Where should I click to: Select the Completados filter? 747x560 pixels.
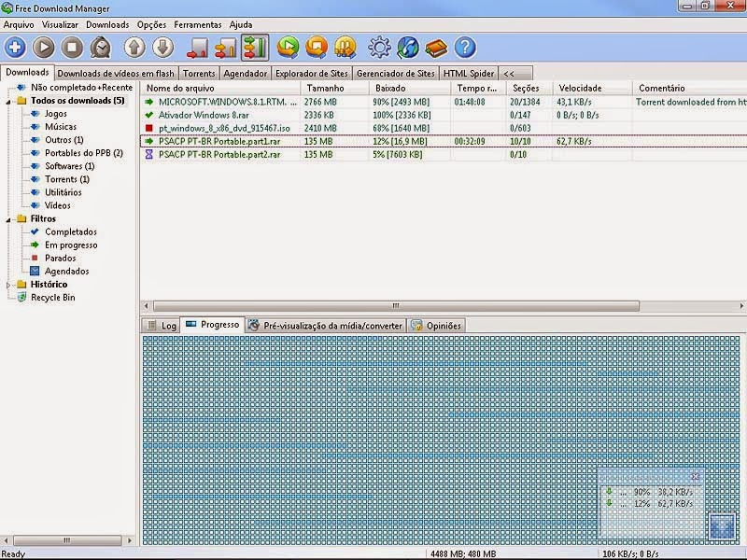pyautogui.click(x=71, y=231)
